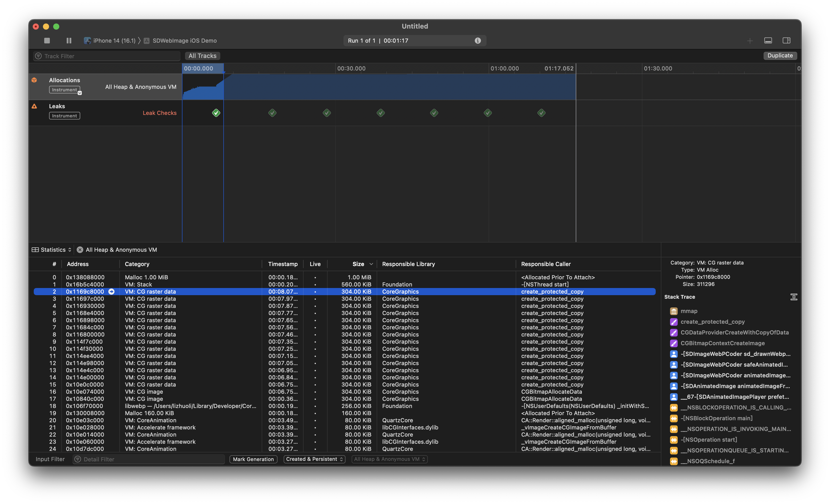Open the Statistics detail view selector

tap(52, 250)
